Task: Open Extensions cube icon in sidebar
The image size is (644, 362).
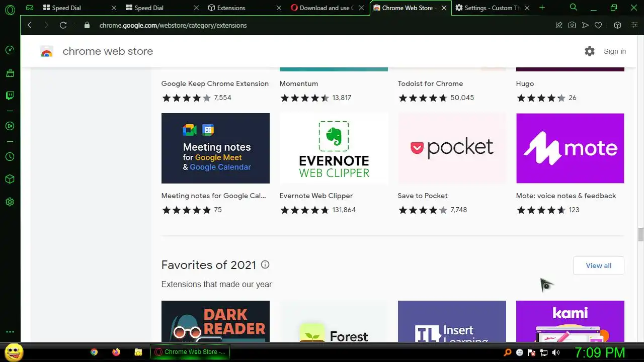Action: click(x=10, y=179)
